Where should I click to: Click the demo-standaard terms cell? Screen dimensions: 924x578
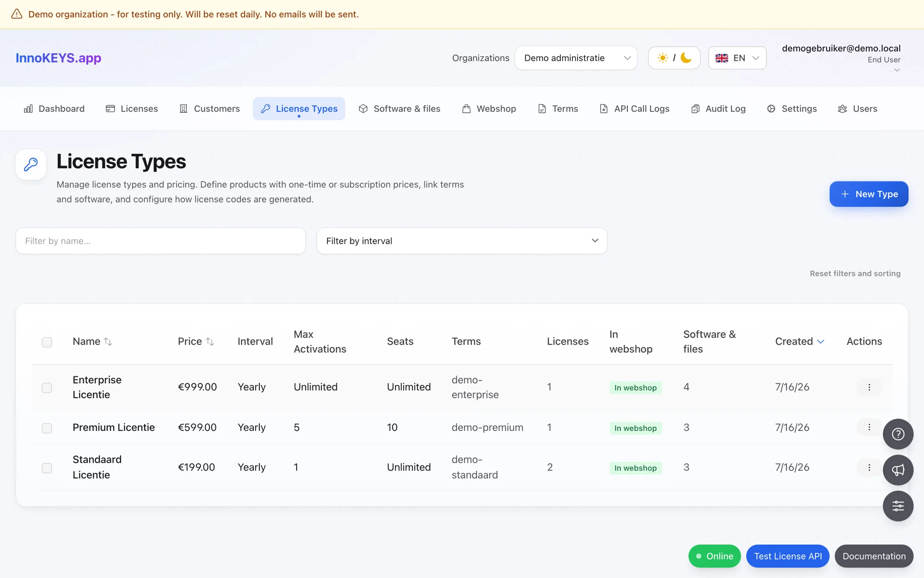click(475, 467)
